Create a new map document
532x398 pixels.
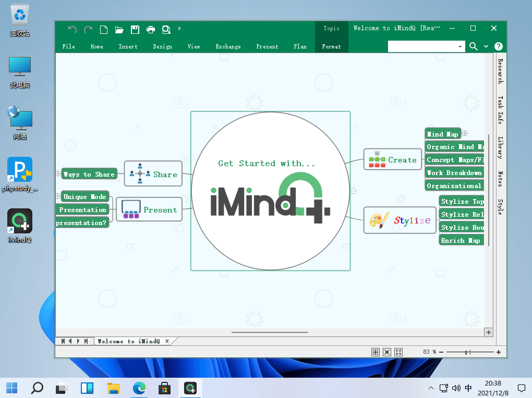(104, 30)
